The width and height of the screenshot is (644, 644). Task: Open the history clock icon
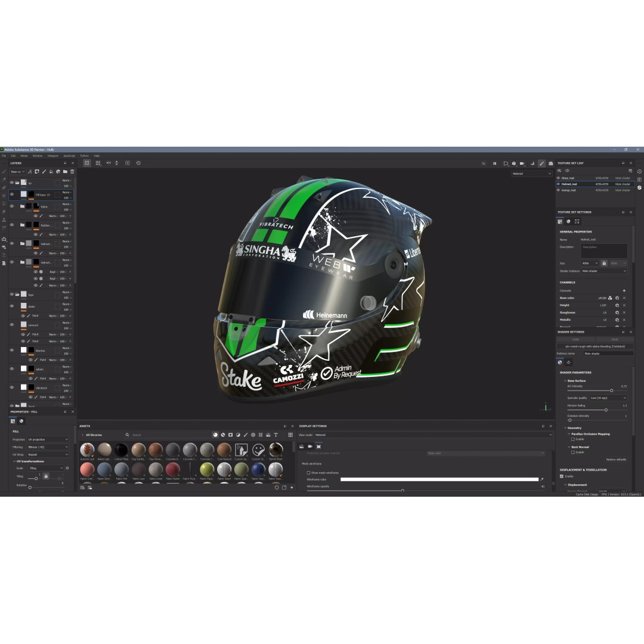pyautogui.click(x=639, y=172)
